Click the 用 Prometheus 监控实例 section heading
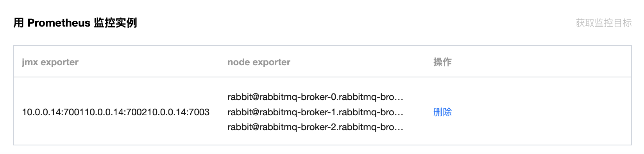Viewport: 644px width, 154px height. 75,23
